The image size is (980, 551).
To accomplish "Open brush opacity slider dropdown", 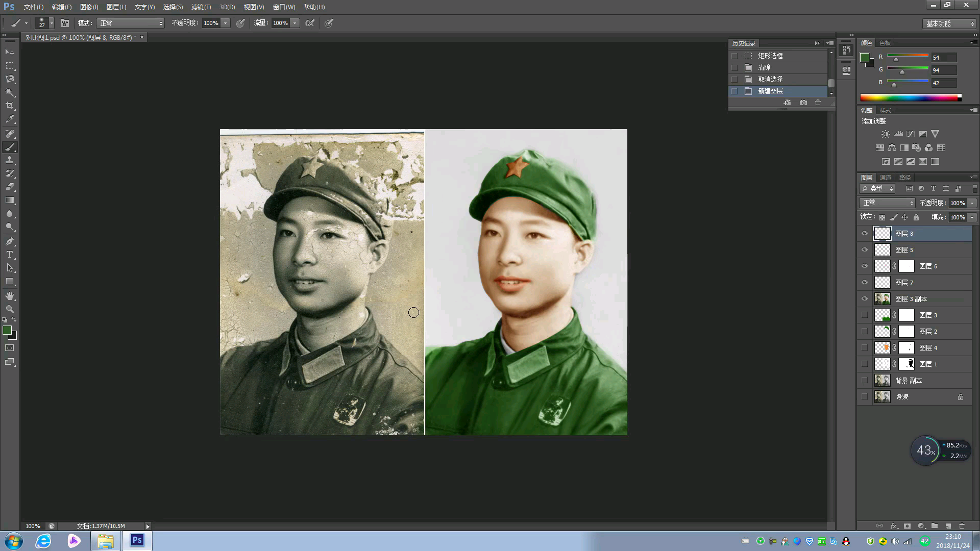I will tap(226, 23).
